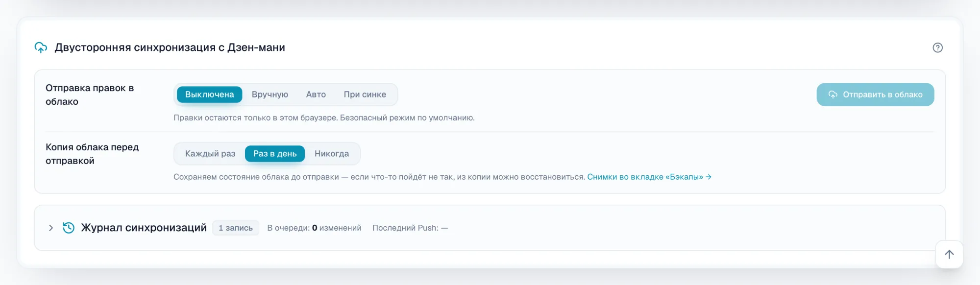Click the Отправка правок в облако label
This screenshot has width=980, height=285.
(90, 95)
